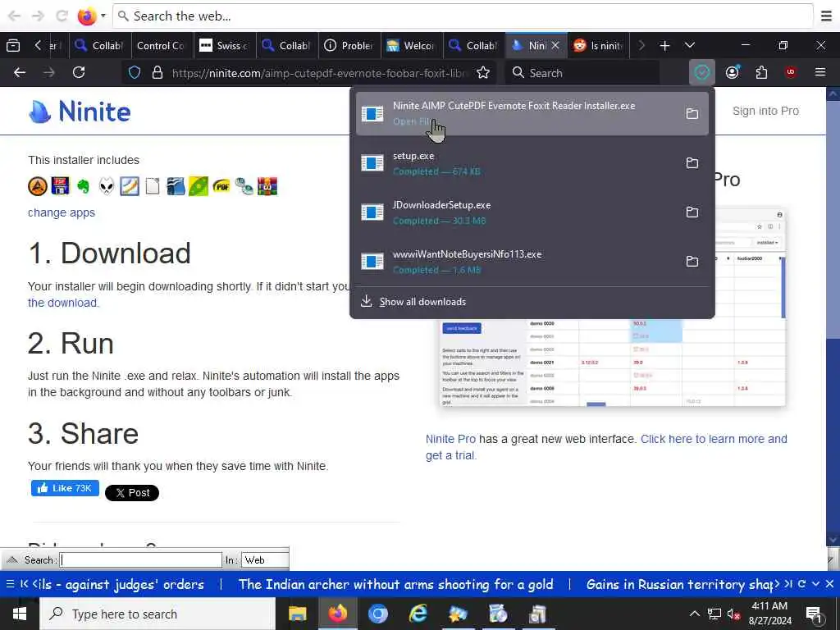Open the notification center icon
The image size is (840, 630).
(x=815, y=614)
